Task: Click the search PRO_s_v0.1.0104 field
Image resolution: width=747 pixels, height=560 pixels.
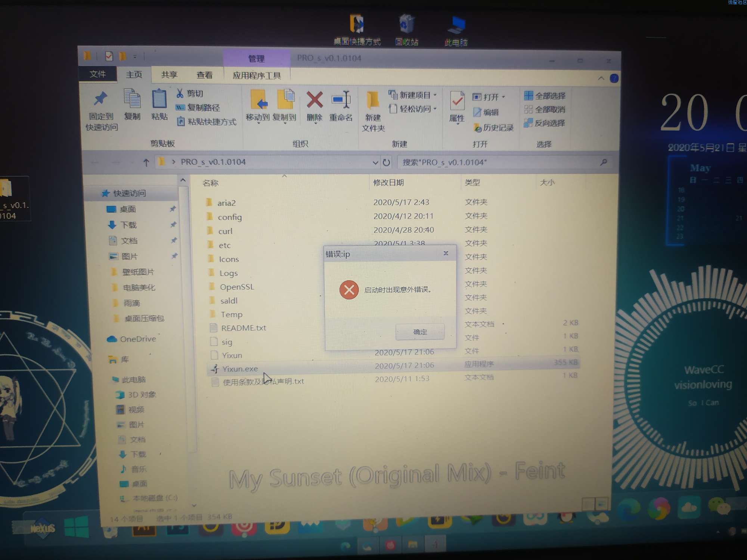Action: [504, 162]
